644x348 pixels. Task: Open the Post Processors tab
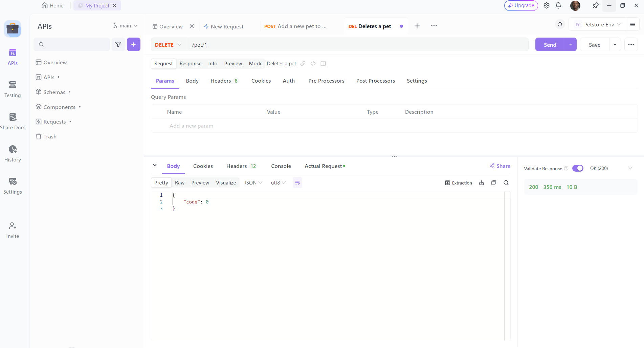point(376,81)
